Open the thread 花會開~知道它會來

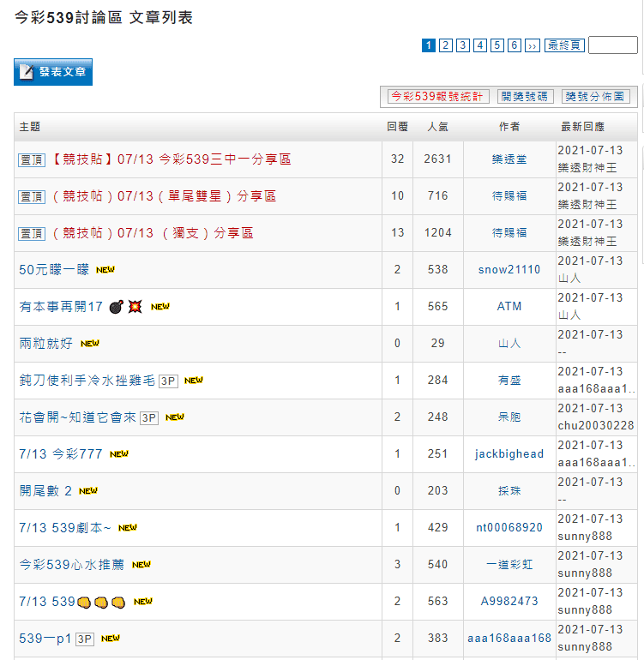tap(77, 417)
